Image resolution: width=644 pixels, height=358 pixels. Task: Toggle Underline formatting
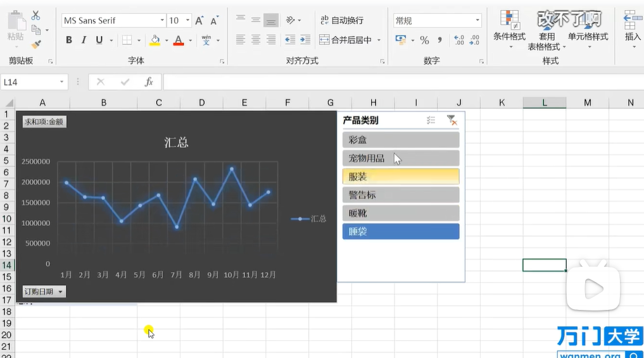[x=99, y=40]
